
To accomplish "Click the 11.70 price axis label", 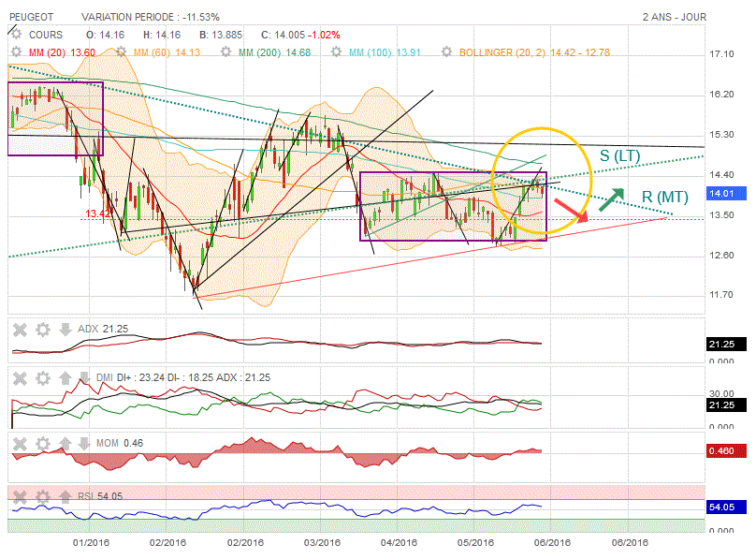I will pyautogui.click(x=721, y=295).
